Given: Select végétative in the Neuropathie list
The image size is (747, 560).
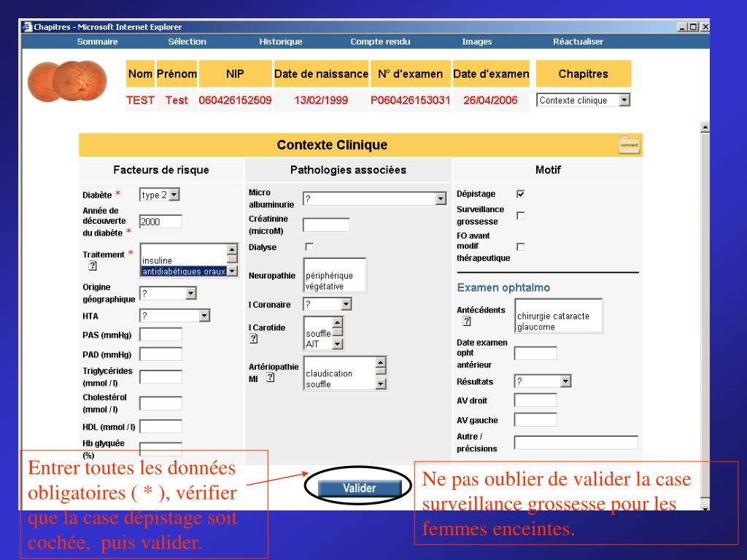Looking at the screenshot, I should [x=334, y=286].
